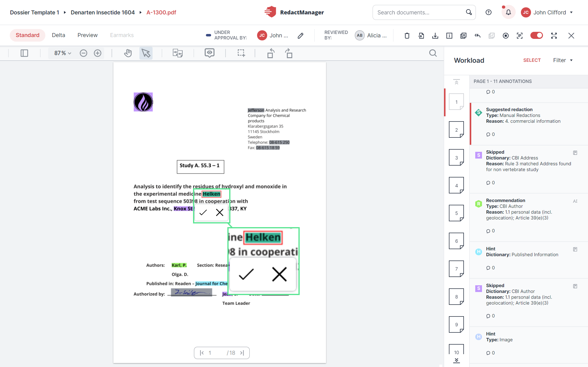588x367 pixels.
Task: Open the search in document magnifier
Action: point(433,53)
